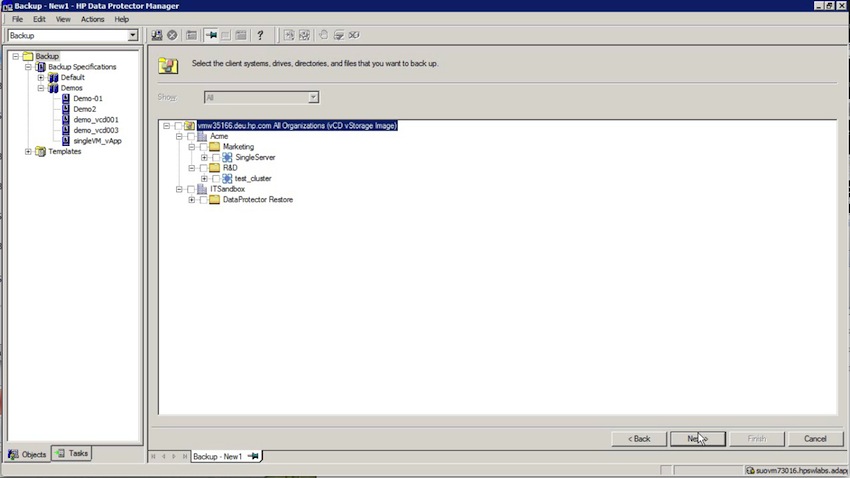850x478 pixels.
Task: Click the SingleServer vApp icon
Action: (227, 157)
